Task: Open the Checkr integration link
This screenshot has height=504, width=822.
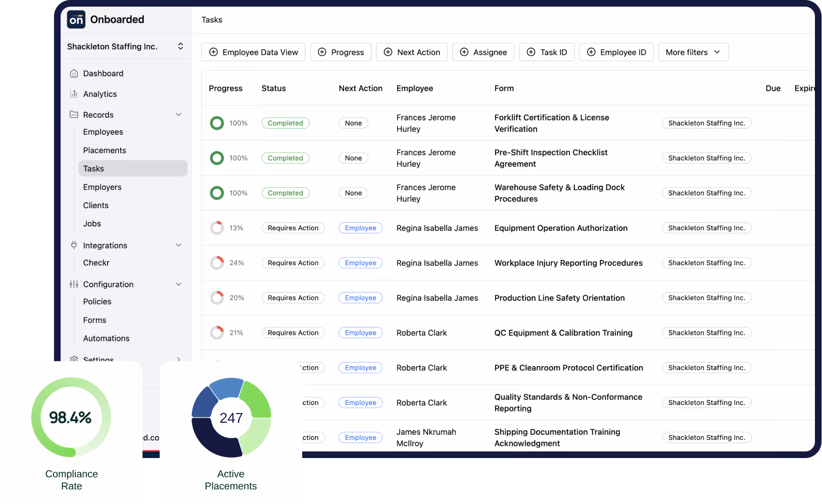Action: click(96, 263)
